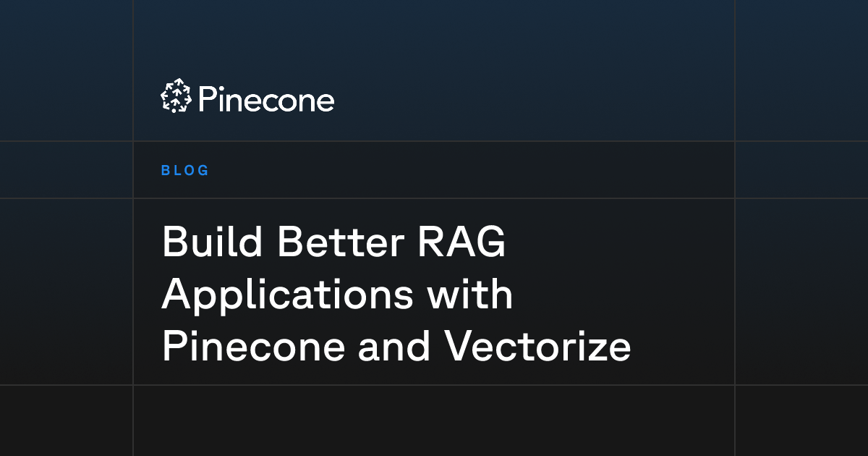868x456 pixels.
Task: Click the capital "P" in the Pinecone wordmark
Action: [x=206, y=99]
